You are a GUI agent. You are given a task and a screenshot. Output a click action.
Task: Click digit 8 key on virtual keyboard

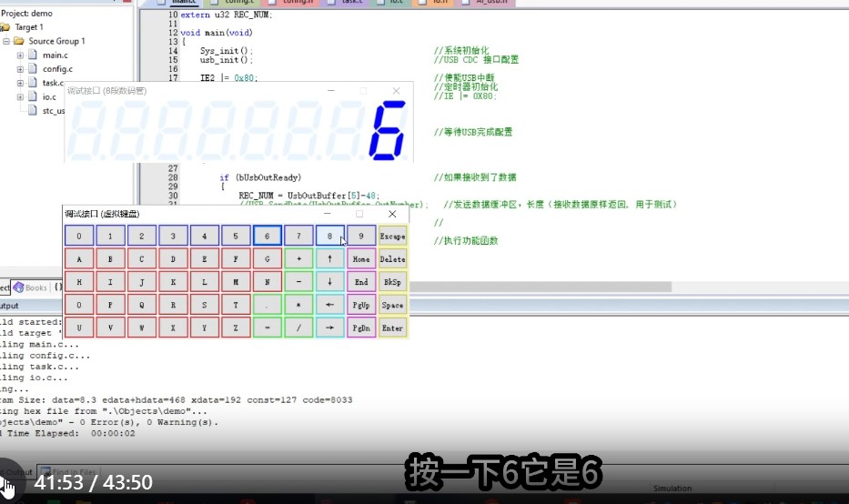coord(329,236)
